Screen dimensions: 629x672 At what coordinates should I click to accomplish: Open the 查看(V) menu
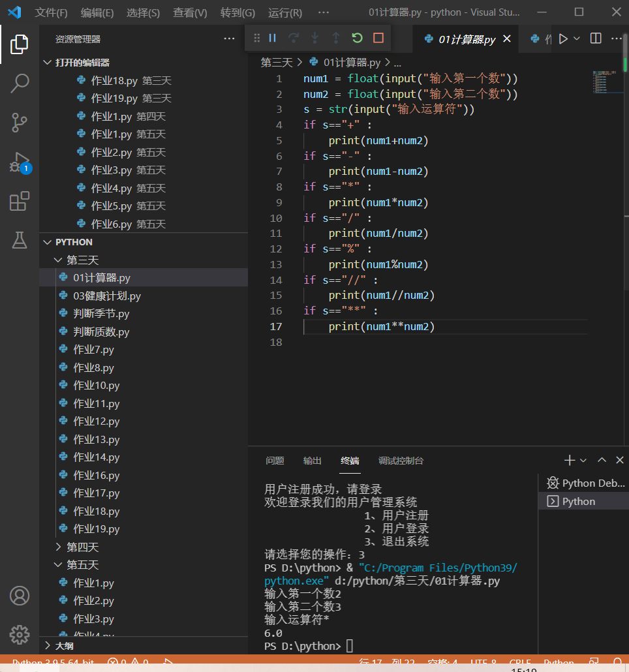pos(190,13)
